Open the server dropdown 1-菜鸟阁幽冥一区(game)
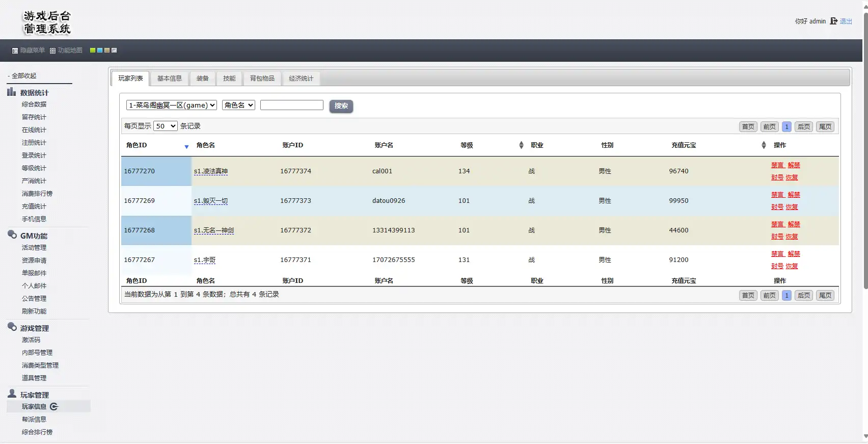Screen dimensions: 868x444 click(x=172, y=105)
